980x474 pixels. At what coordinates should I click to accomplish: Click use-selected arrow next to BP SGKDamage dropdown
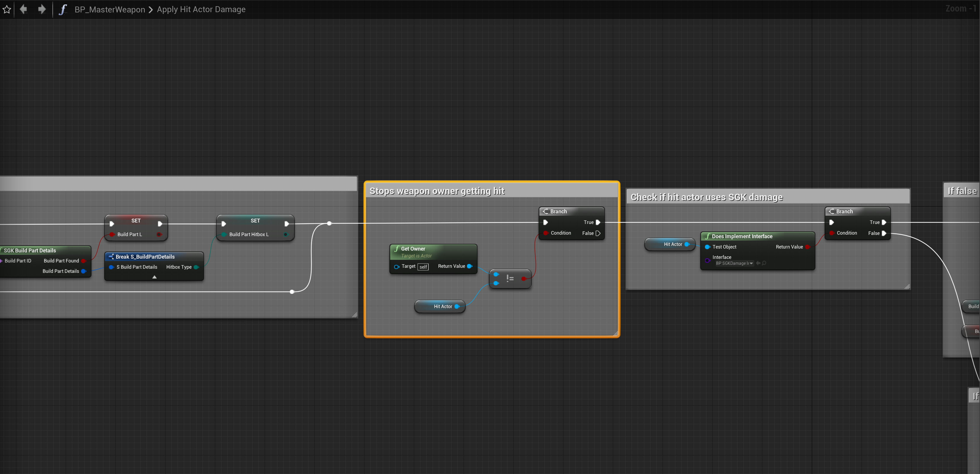[758, 263]
